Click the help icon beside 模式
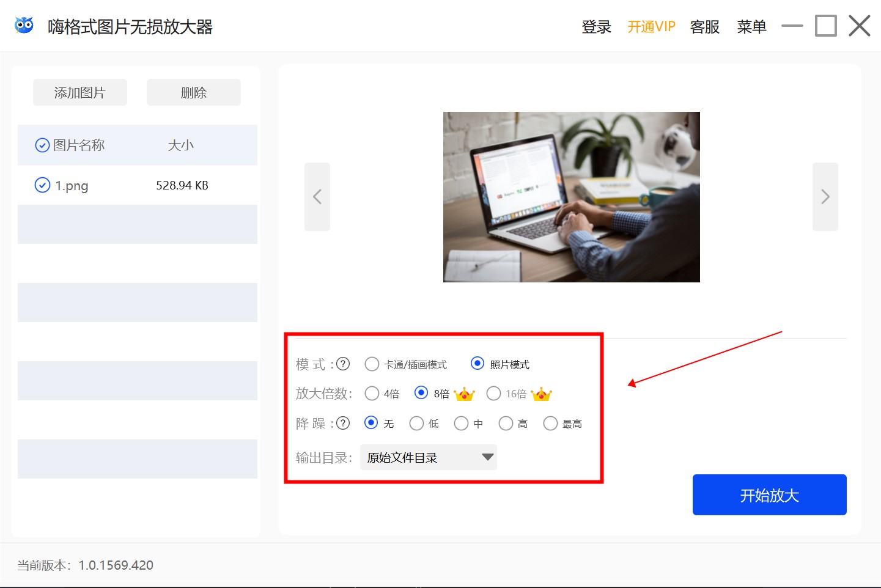 [343, 364]
